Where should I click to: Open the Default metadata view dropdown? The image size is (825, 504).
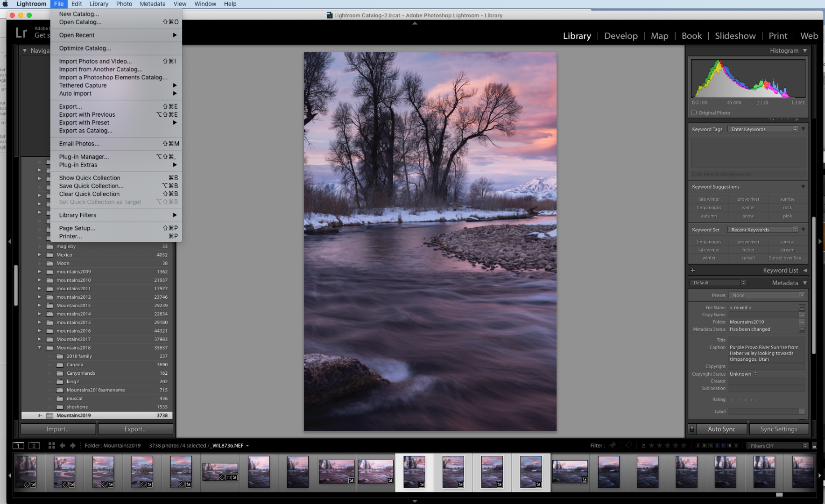tap(718, 283)
